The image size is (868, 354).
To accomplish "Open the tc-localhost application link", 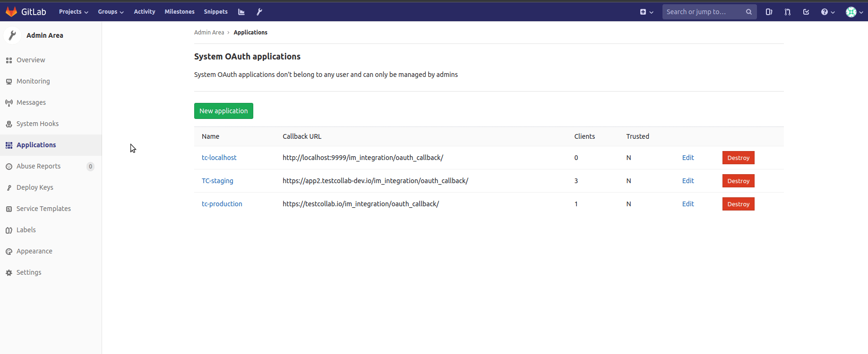I will [219, 158].
